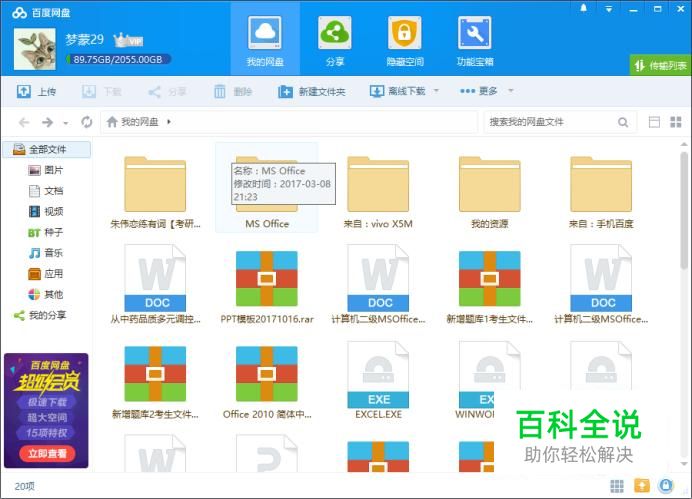
Task: Switch to thumbnail grid view
Action: (x=676, y=122)
